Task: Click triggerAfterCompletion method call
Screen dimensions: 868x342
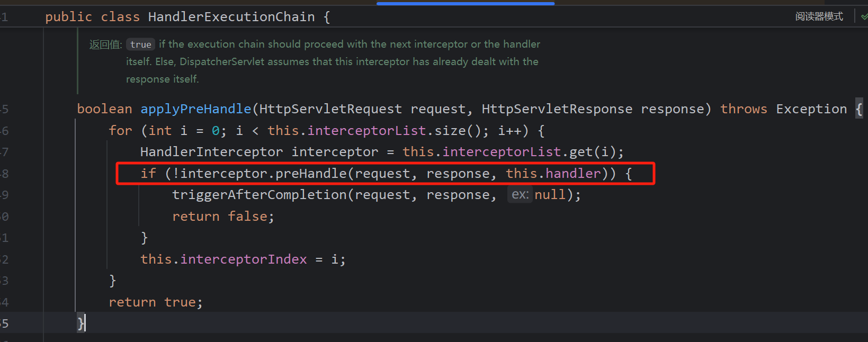Action: [259, 195]
